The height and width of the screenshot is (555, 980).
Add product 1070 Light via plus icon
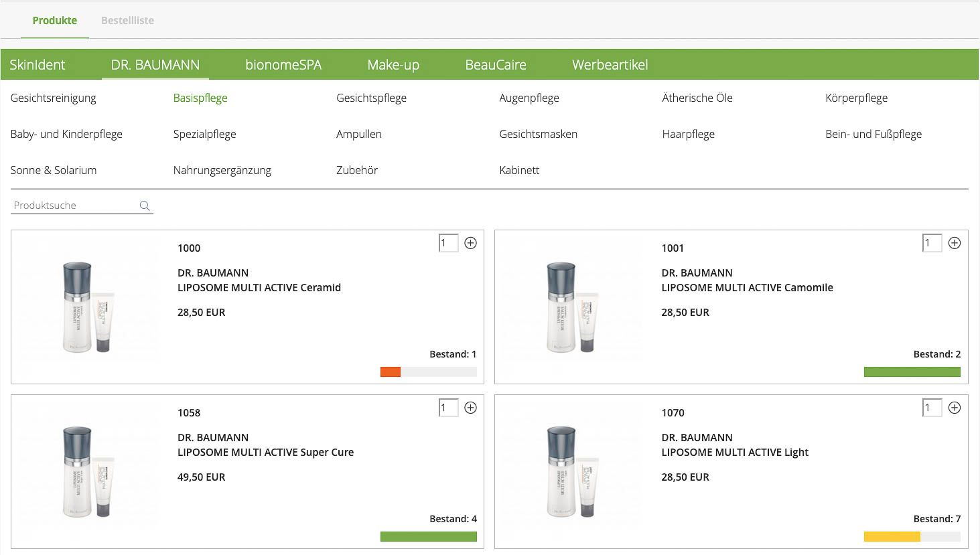click(x=955, y=408)
